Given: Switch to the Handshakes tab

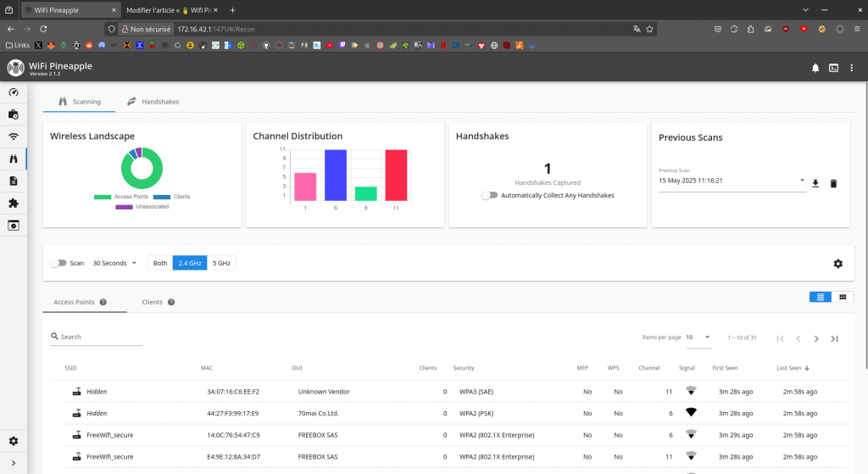Looking at the screenshot, I should (x=153, y=102).
